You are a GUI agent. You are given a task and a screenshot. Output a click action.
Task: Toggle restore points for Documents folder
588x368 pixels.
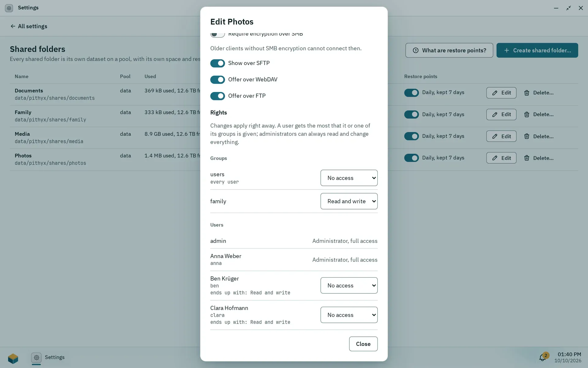(411, 93)
